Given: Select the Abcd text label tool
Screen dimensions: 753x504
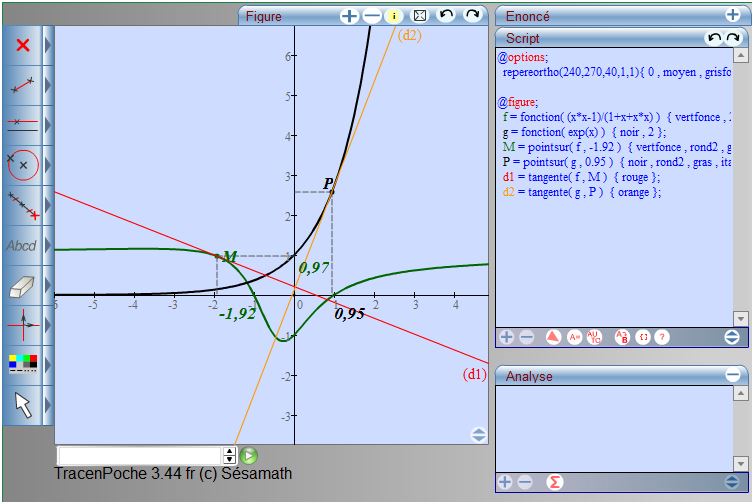Looking at the screenshot, I should [x=22, y=246].
